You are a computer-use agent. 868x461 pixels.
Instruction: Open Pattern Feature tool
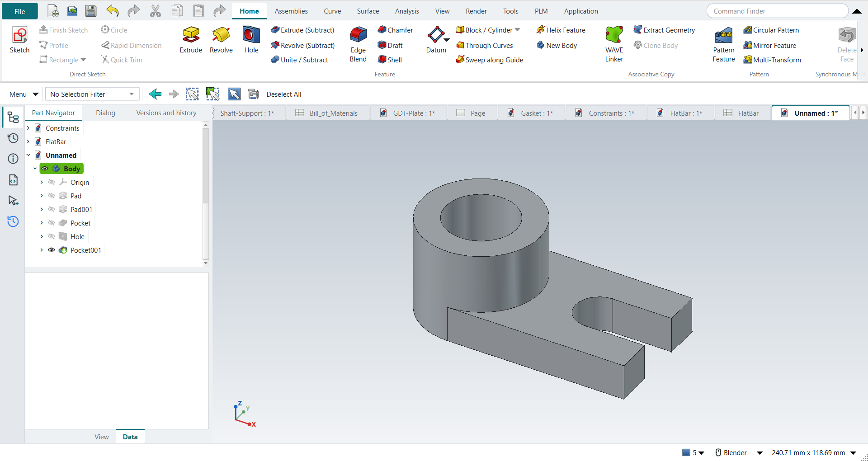(724, 44)
